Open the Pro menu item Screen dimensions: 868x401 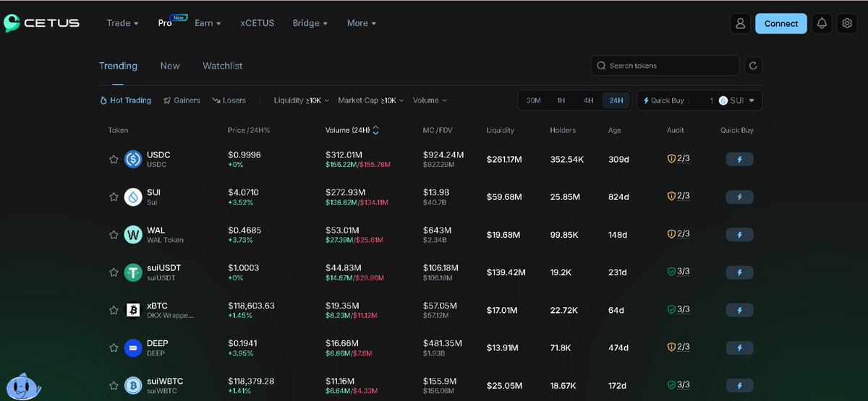(166, 23)
